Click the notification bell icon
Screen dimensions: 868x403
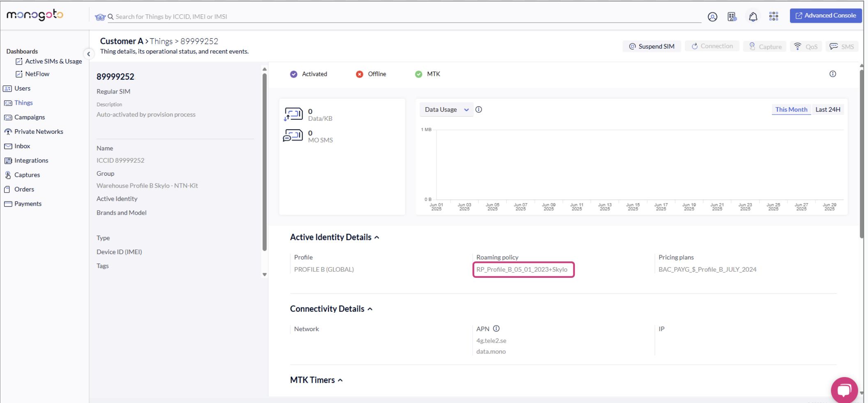(753, 16)
